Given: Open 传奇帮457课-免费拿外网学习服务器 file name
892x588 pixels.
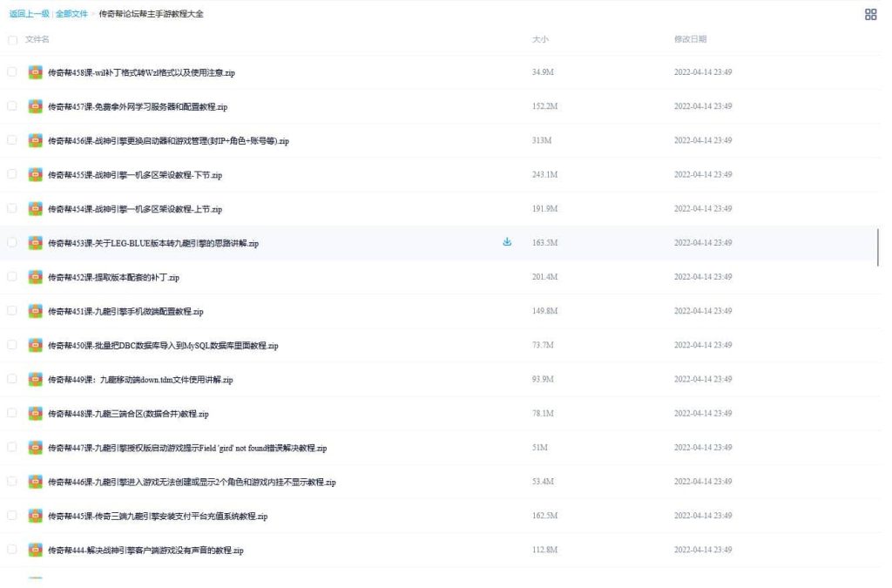Looking at the screenshot, I should [x=138, y=107].
